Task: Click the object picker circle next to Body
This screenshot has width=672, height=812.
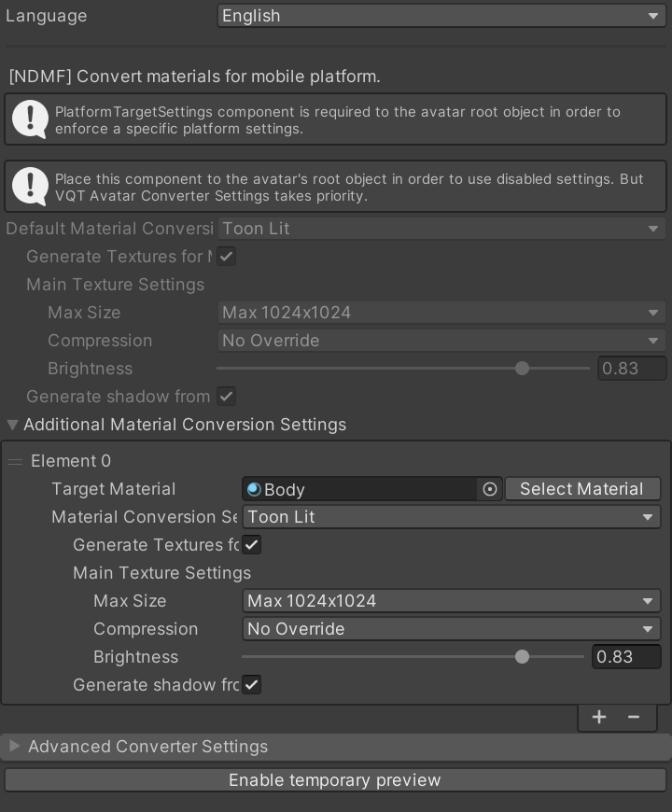Action: (490, 489)
